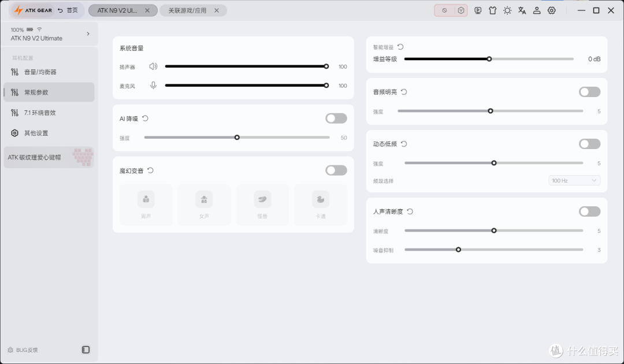Click the ATK 碳纹理爱心键帽 banner

49,157
